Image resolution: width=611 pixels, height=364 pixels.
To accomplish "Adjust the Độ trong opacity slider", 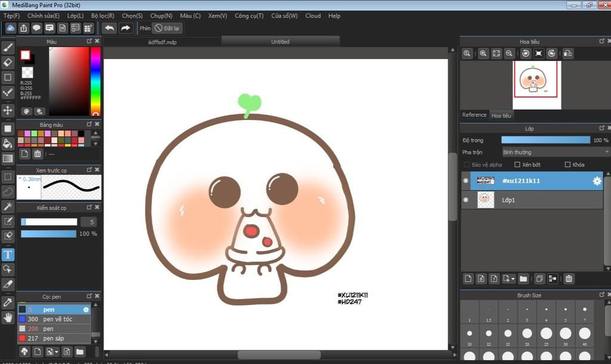I will [545, 140].
